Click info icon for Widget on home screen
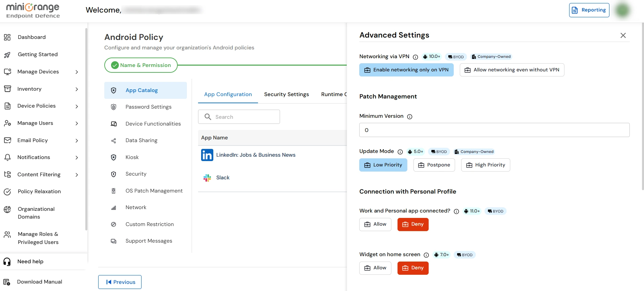 [x=426, y=255]
